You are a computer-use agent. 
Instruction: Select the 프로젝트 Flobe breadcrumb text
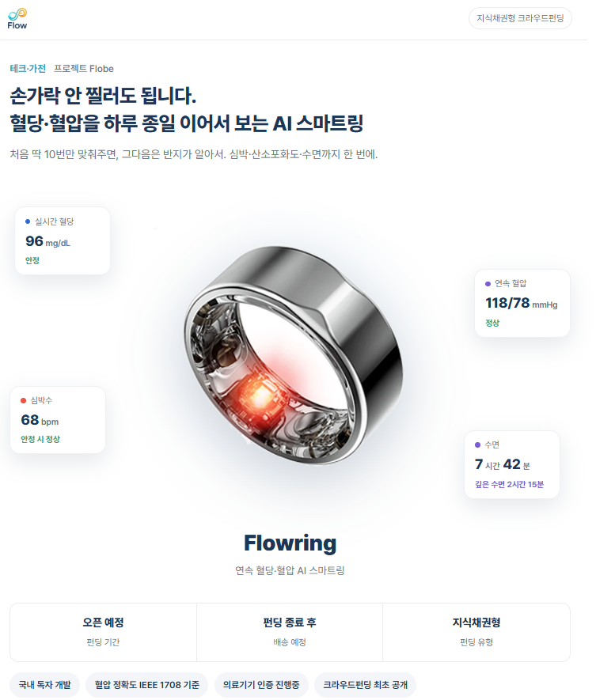(84, 69)
